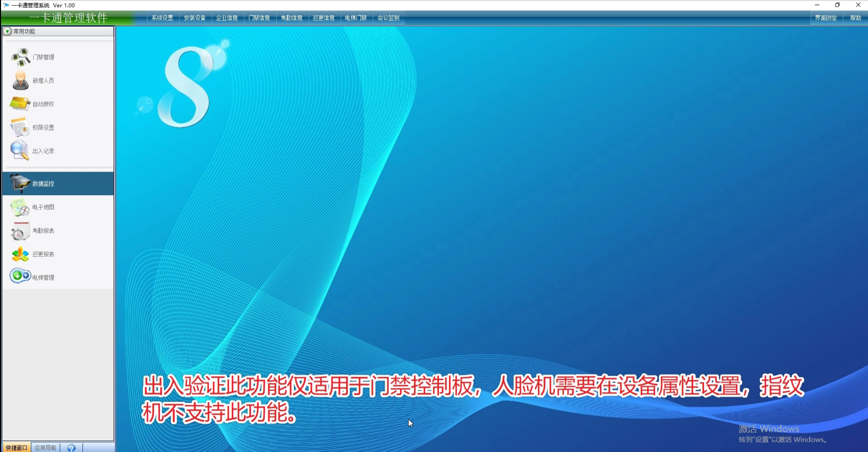The width and height of the screenshot is (868, 452).
Task: Expand the 门禁信息 menu
Action: [x=259, y=18]
